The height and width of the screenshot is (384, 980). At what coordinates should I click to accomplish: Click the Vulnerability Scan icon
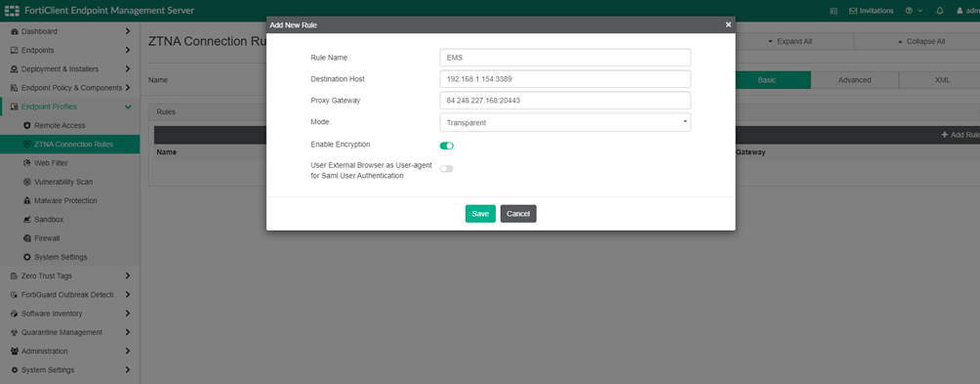point(27,182)
